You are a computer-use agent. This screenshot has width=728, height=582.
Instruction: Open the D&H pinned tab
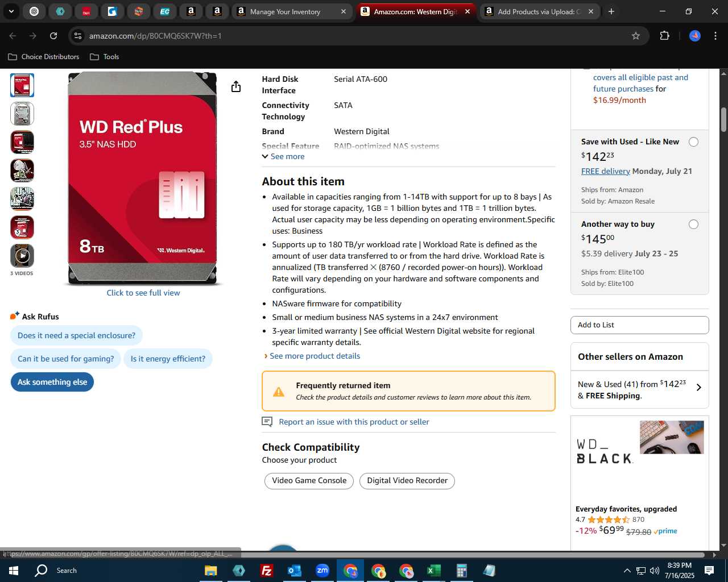pyautogui.click(x=86, y=11)
